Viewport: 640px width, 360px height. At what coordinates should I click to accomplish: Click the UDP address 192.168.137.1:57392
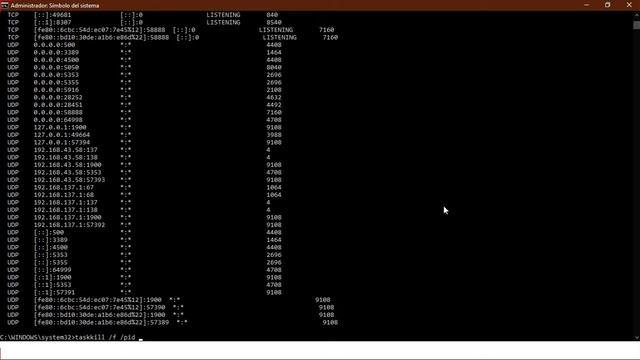[69, 225]
